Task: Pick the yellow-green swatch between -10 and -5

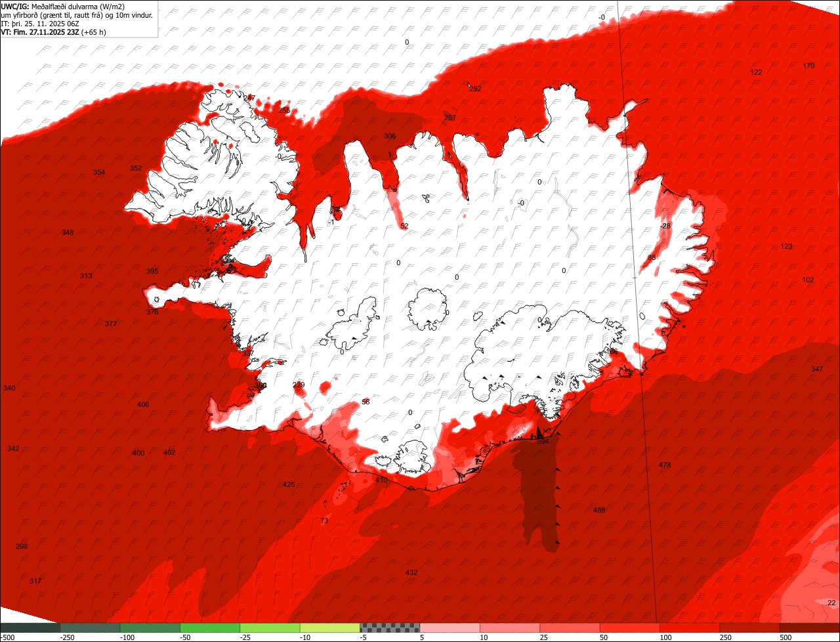Action: coord(330,628)
